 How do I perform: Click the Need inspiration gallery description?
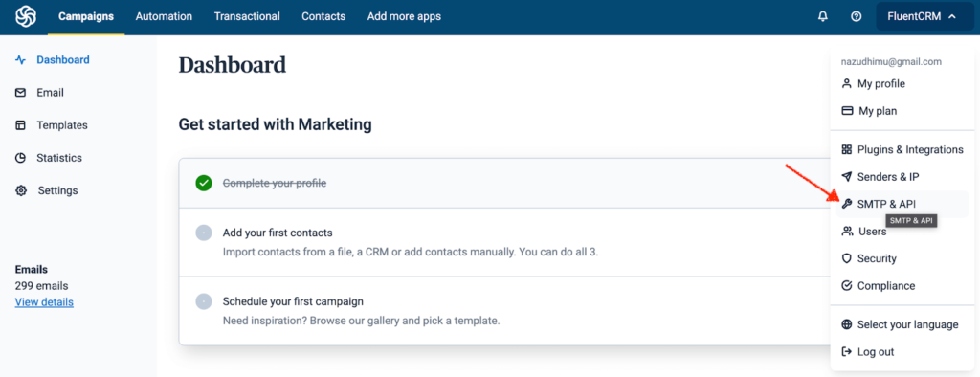click(x=361, y=322)
